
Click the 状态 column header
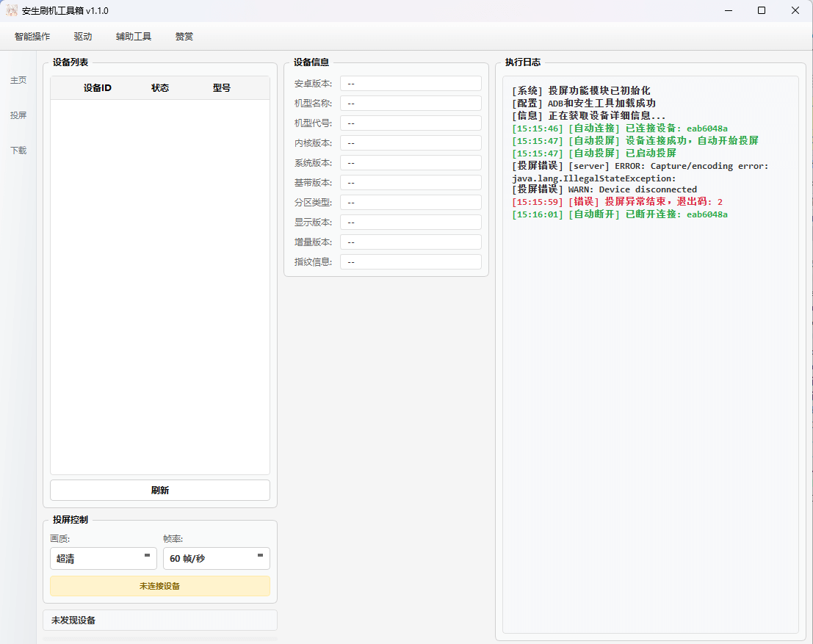160,87
